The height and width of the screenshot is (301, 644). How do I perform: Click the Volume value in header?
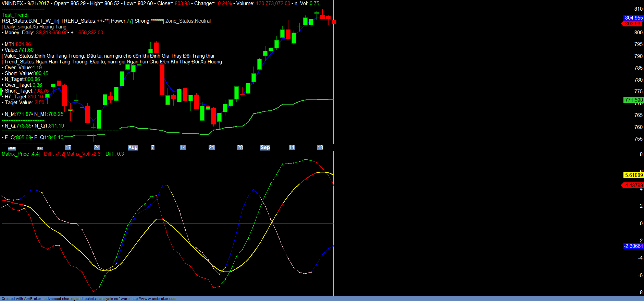pyautogui.click(x=273, y=3)
